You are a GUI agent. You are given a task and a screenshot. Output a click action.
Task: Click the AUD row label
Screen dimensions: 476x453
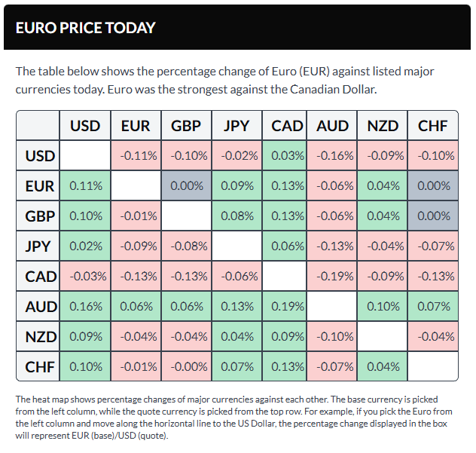coord(39,307)
